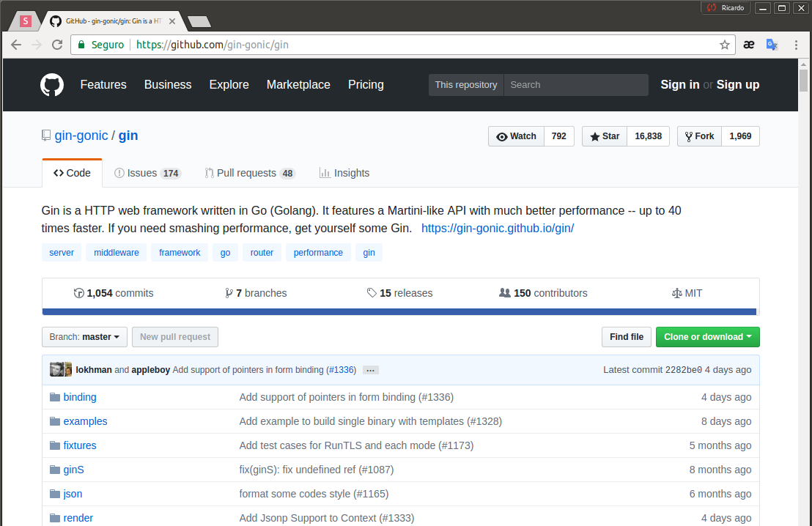Click the browser address bar URL
The width and height of the screenshot is (812, 526).
[213, 45]
